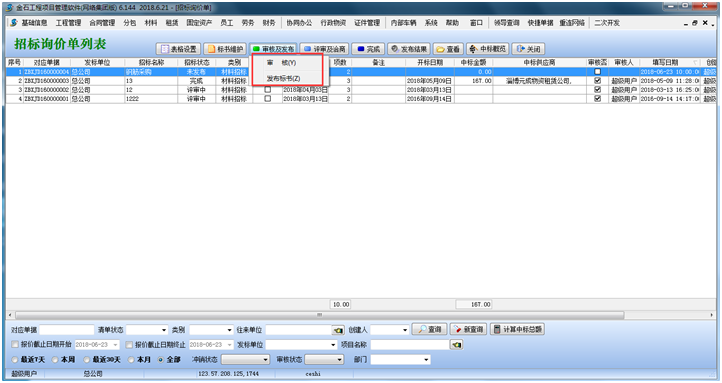The image size is (722, 383).
Task: Open the 合同管理 menu
Action: tap(102, 23)
